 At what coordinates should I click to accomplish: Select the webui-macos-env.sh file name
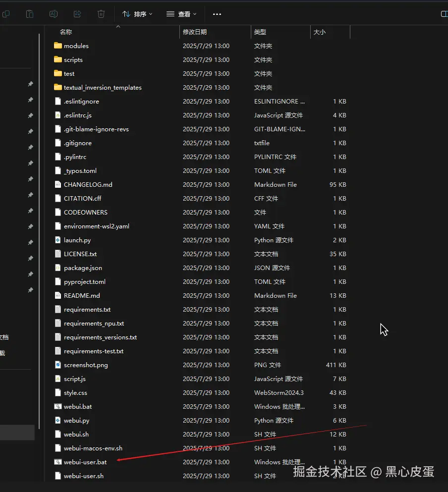click(x=93, y=448)
